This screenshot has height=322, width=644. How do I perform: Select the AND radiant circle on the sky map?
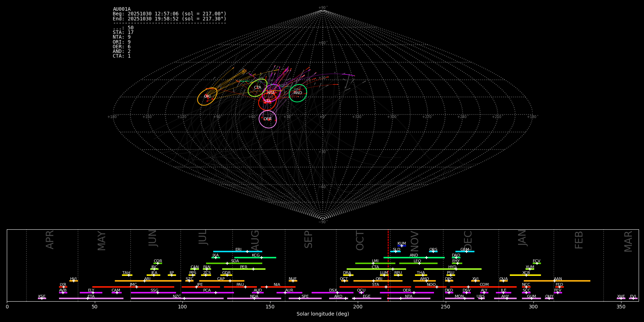click(298, 93)
